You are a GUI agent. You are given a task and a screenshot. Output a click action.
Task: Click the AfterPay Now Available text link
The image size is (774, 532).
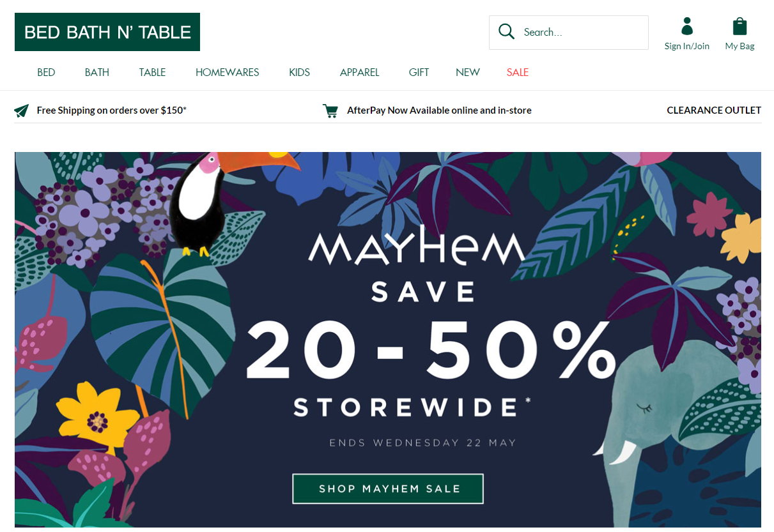point(439,110)
